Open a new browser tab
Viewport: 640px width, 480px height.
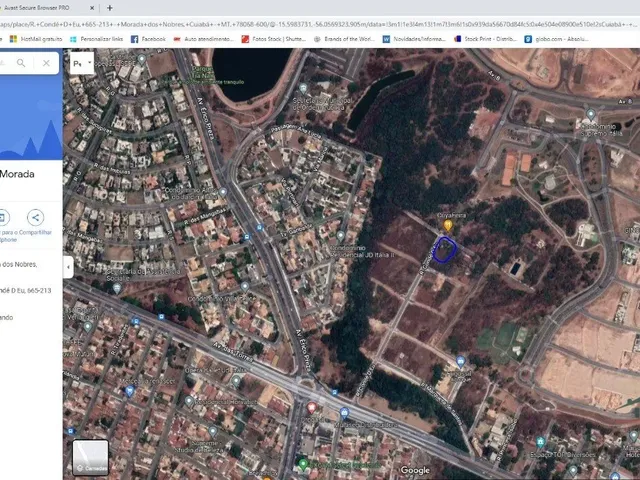(x=109, y=8)
